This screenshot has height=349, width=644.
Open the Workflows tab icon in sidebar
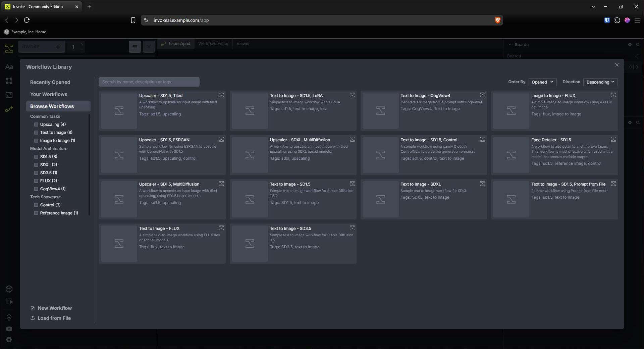click(x=9, y=109)
